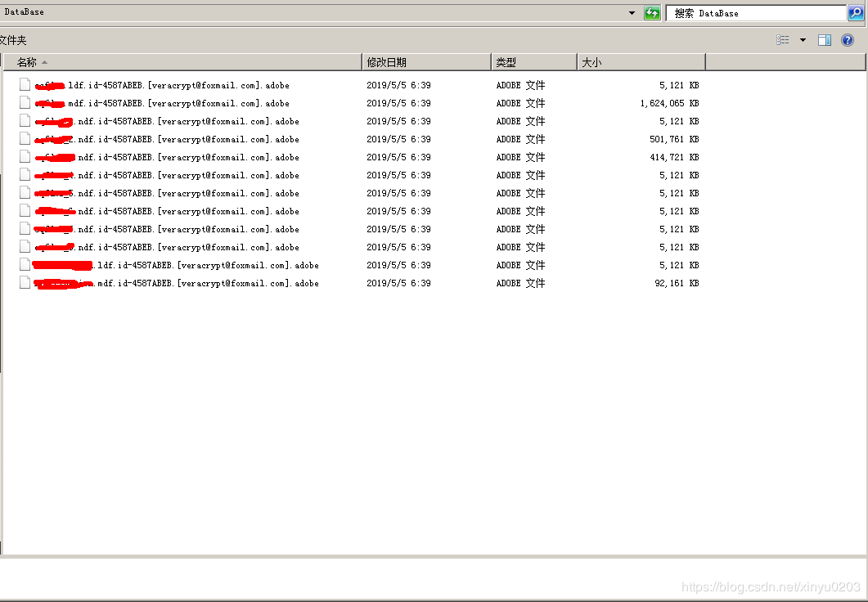Click ADOBE 文件 type of 1,624,065 KB file
Viewport: 868px width, 602px height.
[x=521, y=103]
